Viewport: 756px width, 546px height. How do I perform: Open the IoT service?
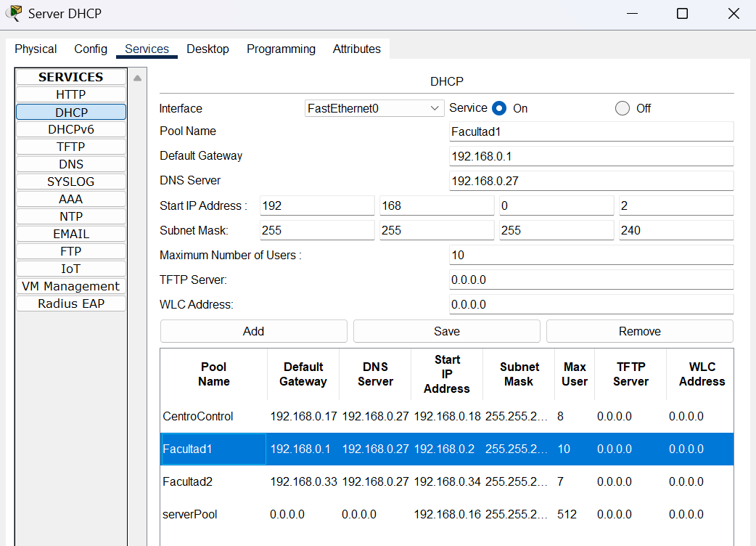pyautogui.click(x=71, y=269)
